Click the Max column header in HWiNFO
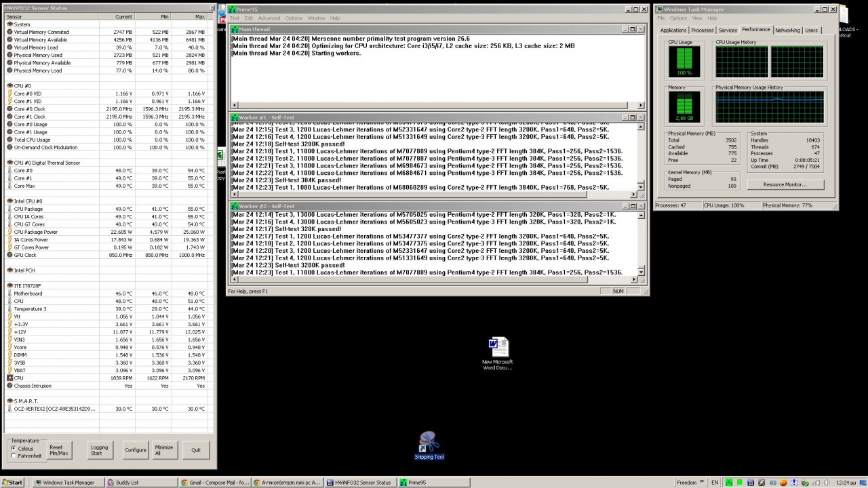This screenshot has height=488, width=868. coord(189,16)
